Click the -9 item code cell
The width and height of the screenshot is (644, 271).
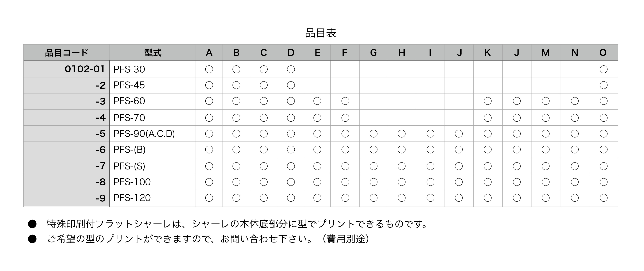point(66,198)
